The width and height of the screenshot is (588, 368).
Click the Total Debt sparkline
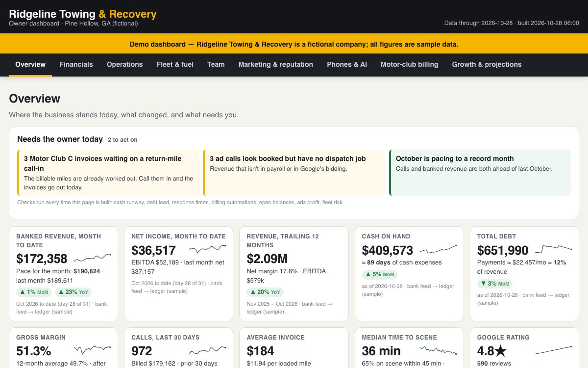[x=554, y=248]
